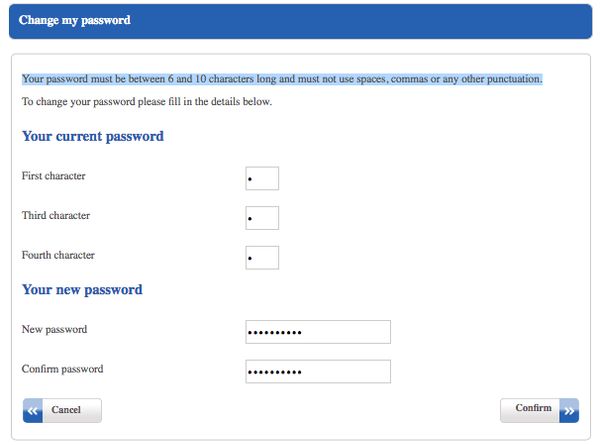Click the right double-chevron icon on Confirm
The image size is (600, 445).
[569, 410]
